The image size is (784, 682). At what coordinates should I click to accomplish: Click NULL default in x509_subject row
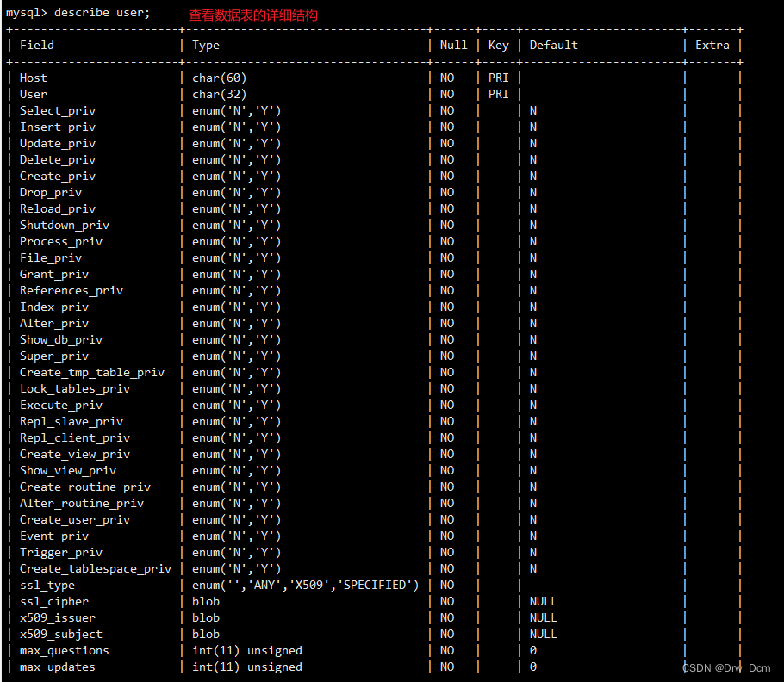click(x=543, y=634)
